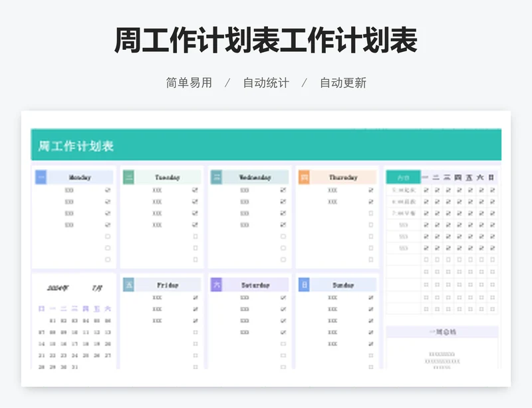This screenshot has height=408, width=532.
Task: Toggle 5:00 row checkbox under 四 column
Action: (459, 190)
